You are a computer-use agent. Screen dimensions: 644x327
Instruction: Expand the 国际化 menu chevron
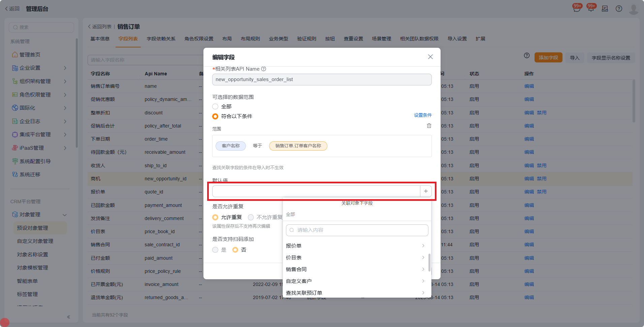pos(65,108)
